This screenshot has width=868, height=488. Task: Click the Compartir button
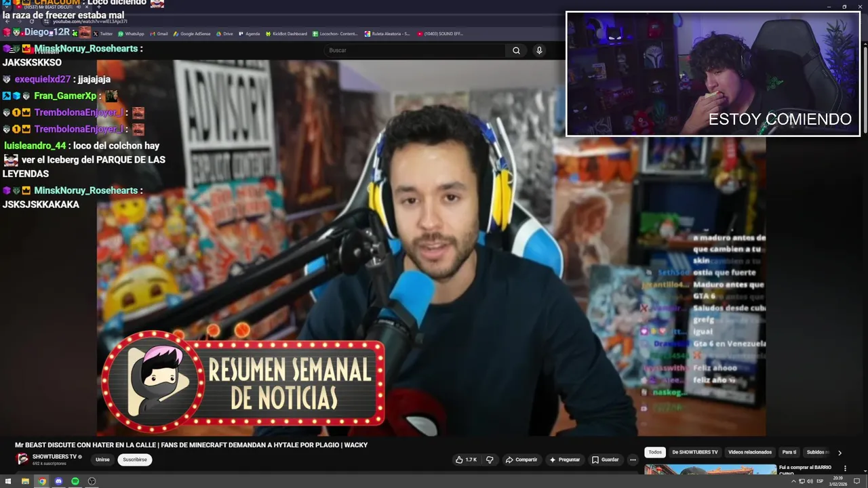[521, 460]
